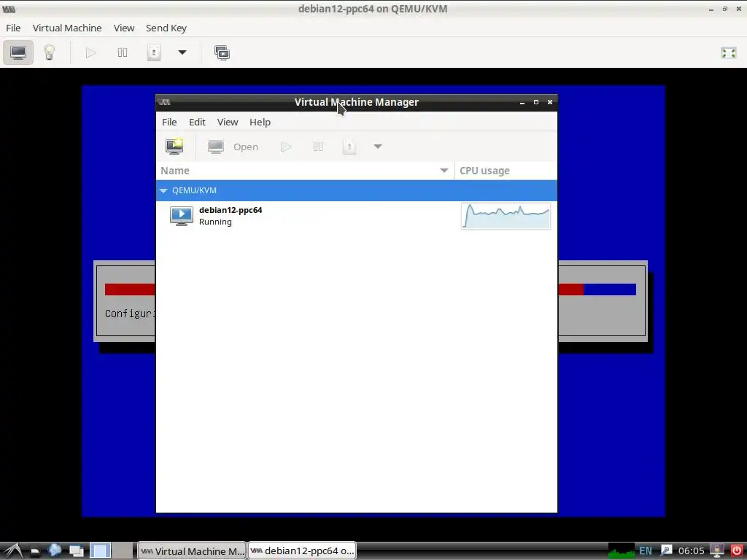Activate Virtual Machine Manager taskbar button

(192, 551)
